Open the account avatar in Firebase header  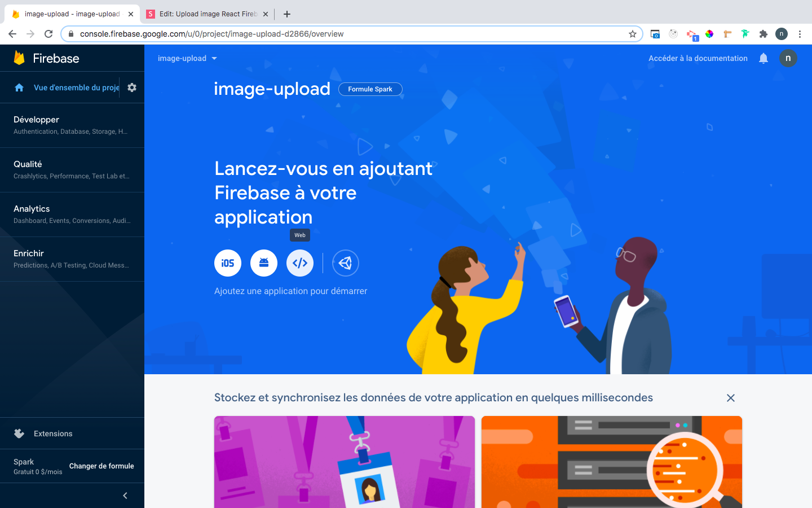pyautogui.click(x=788, y=58)
